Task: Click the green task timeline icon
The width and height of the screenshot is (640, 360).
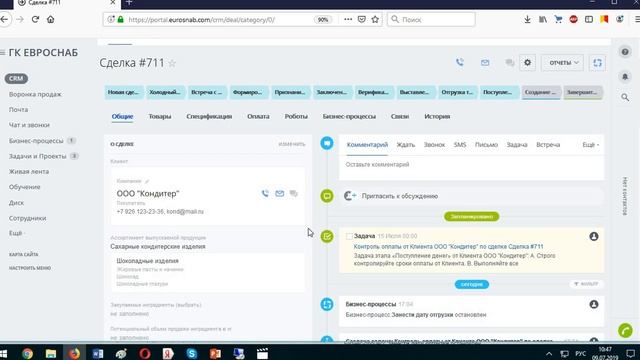Action: coord(327,236)
